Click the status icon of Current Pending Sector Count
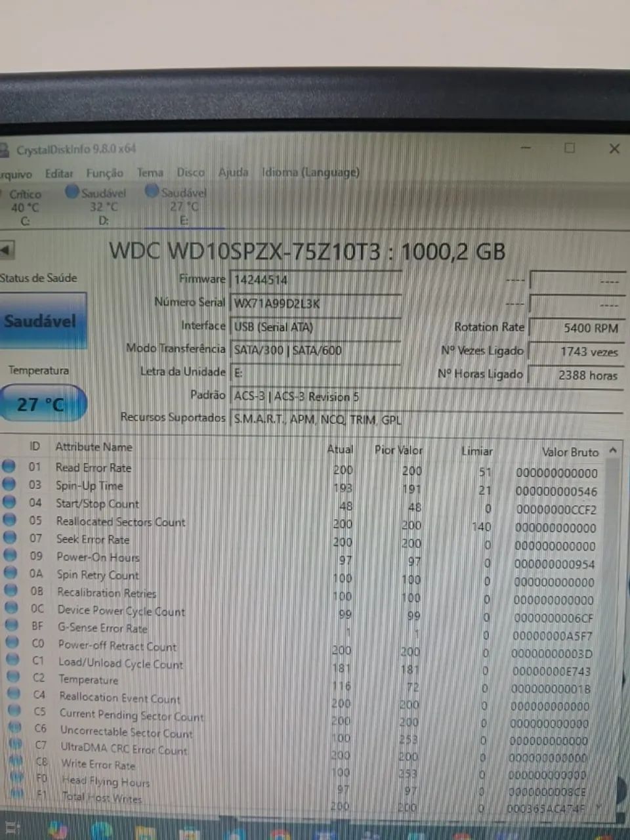630x840 pixels. tap(15, 711)
